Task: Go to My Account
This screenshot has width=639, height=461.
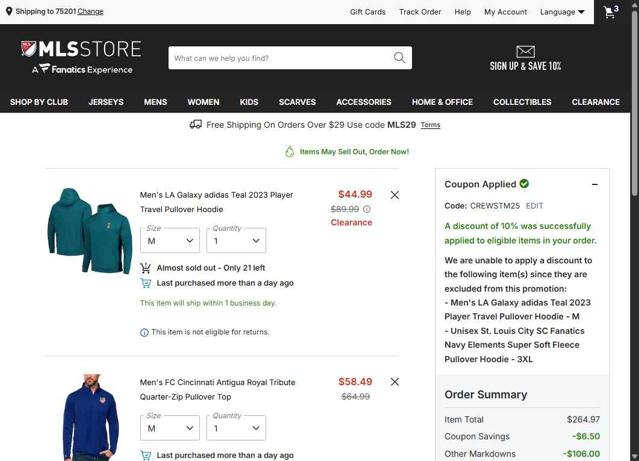Action: pyautogui.click(x=505, y=12)
